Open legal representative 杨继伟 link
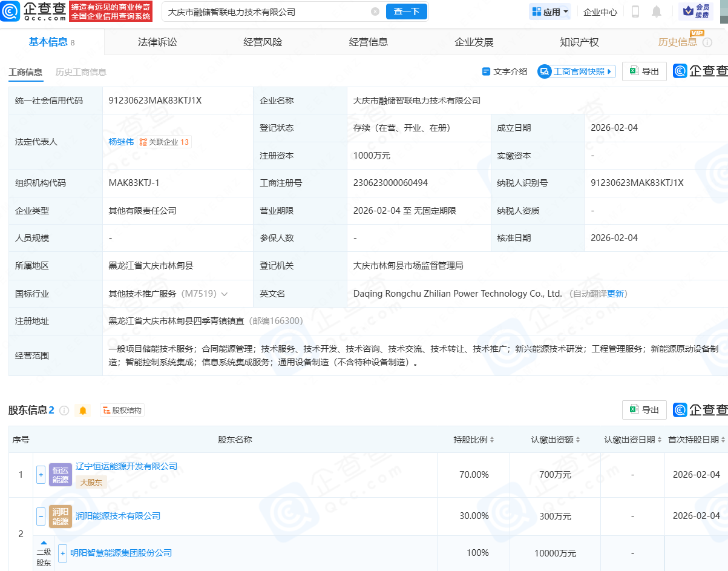Screen dimensions: 728x571 (120, 142)
